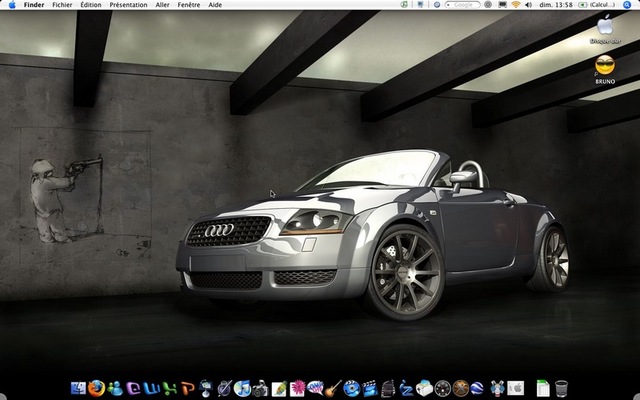Open Microsoft Excel from the dock
The height and width of the screenshot is (400, 640).
[170, 388]
